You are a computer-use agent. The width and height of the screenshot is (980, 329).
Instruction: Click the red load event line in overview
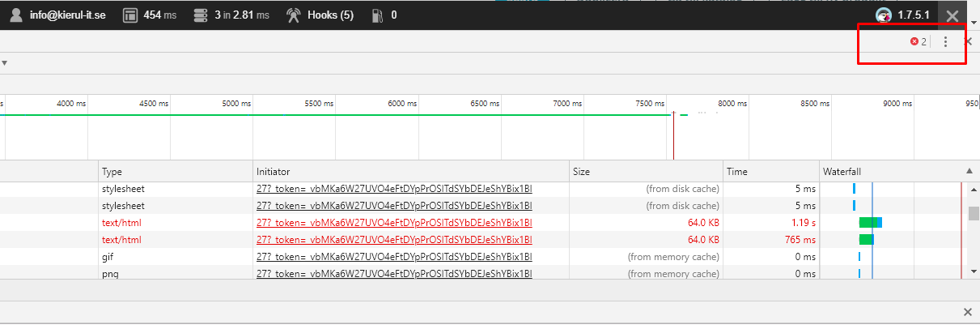(x=673, y=136)
